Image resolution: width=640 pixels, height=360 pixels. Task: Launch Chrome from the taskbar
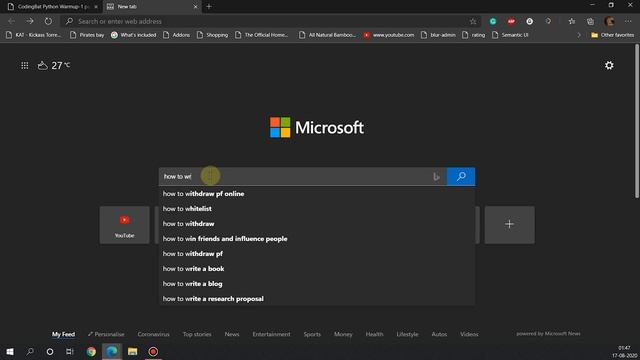pyautogui.click(x=91, y=351)
